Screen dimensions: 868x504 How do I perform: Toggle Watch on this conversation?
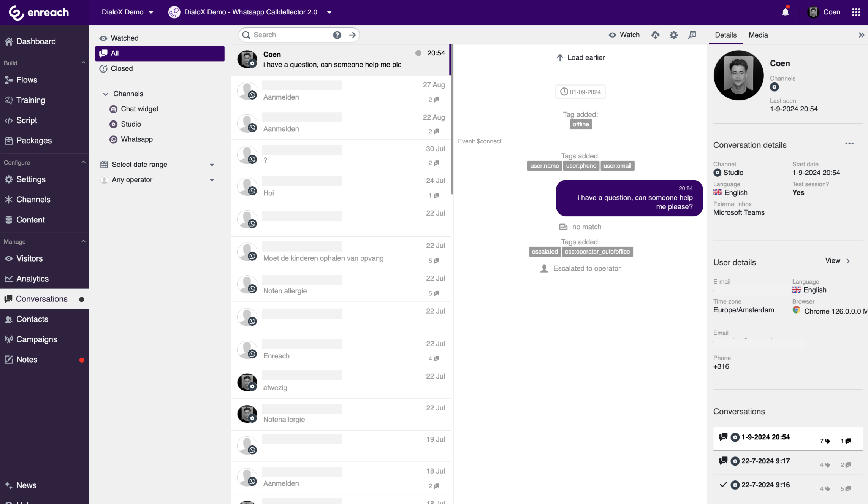coord(624,35)
